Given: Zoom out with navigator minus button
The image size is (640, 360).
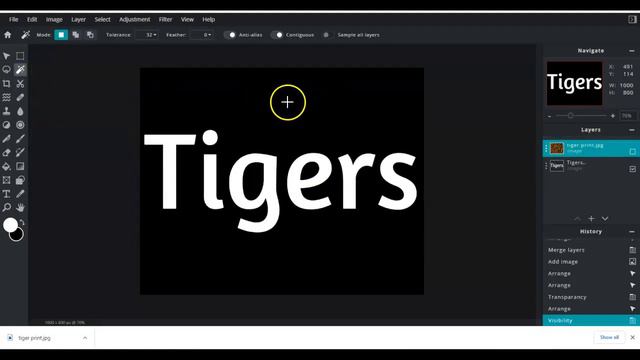Looking at the screenshot, I should tap(549, 116).
